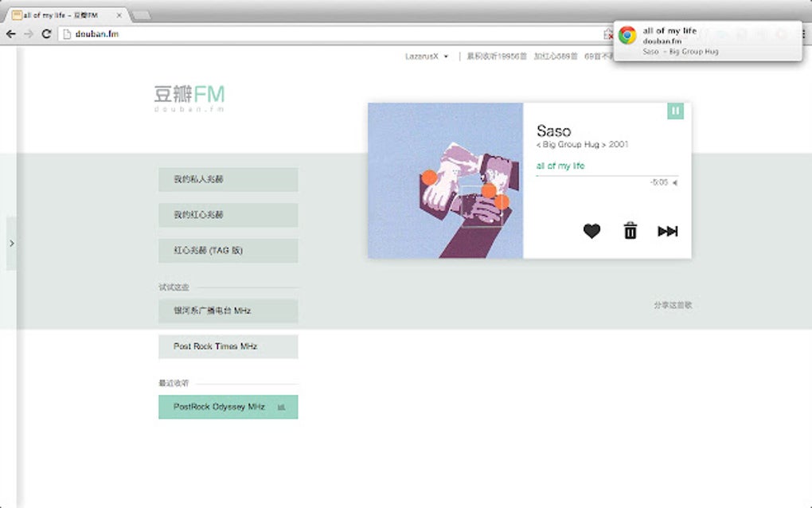This screenshot has height=508, width=812.
Task: Click the Chrome icon in the notification
Action: (x=627, y=35)
